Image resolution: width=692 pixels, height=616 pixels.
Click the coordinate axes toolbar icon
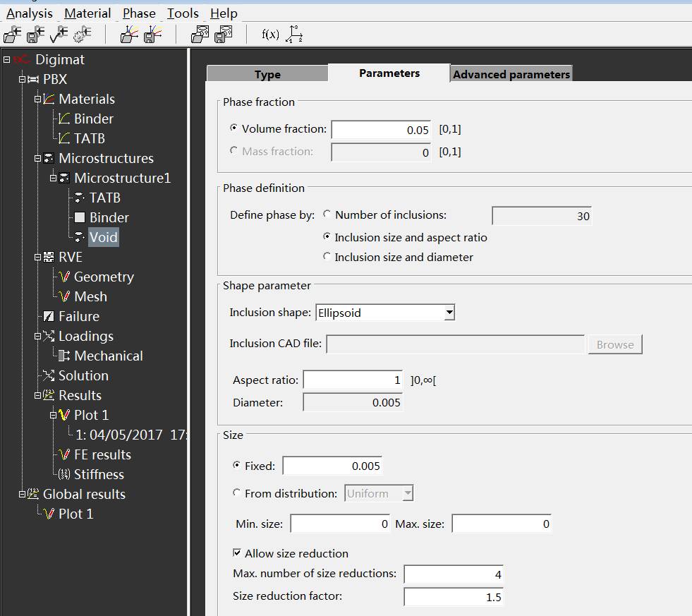(294, 35)
